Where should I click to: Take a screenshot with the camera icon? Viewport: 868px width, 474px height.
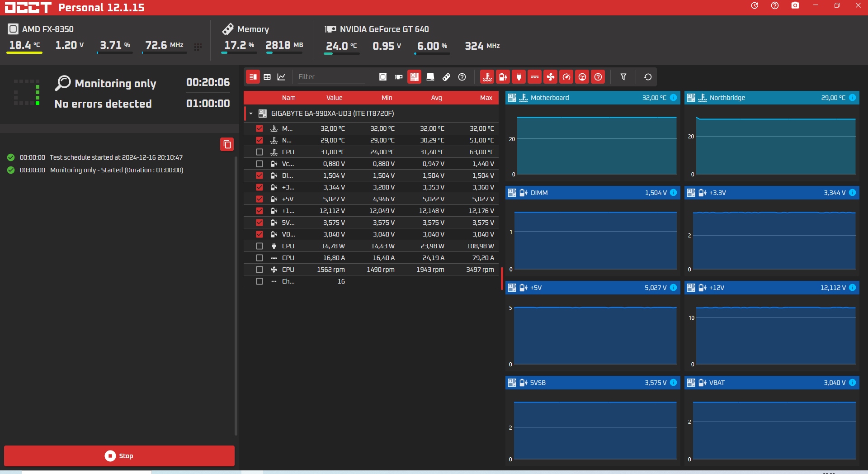795,6
